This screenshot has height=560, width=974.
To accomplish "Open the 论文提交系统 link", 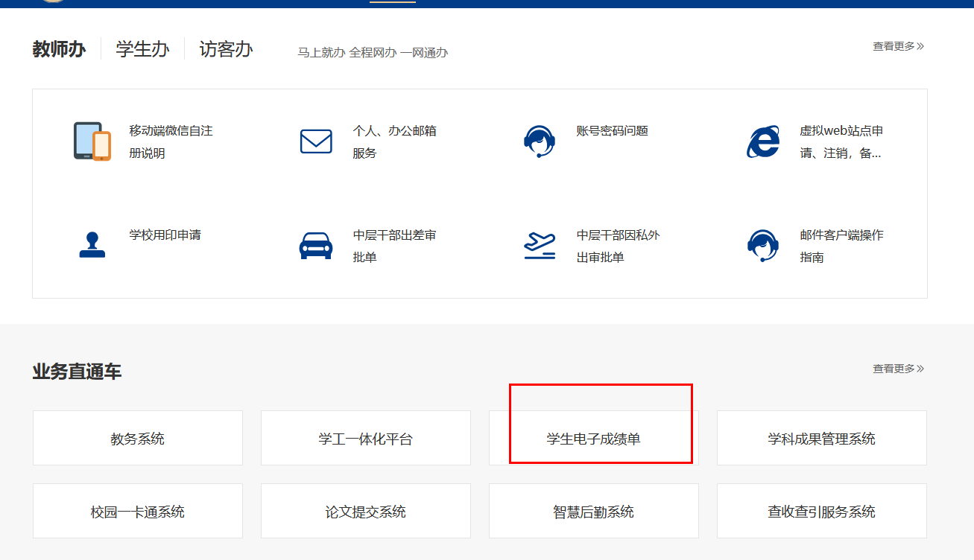I will click(366, 512).
